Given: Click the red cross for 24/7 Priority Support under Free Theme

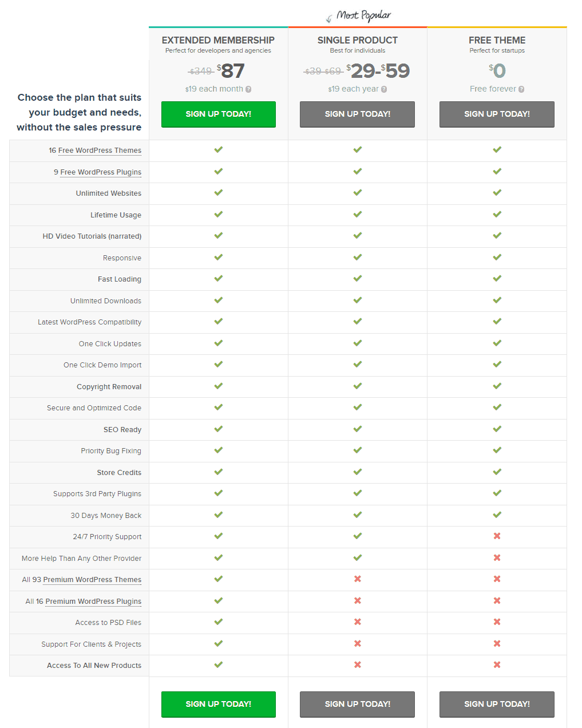Looking at the screenshot, I should point(497,536).
